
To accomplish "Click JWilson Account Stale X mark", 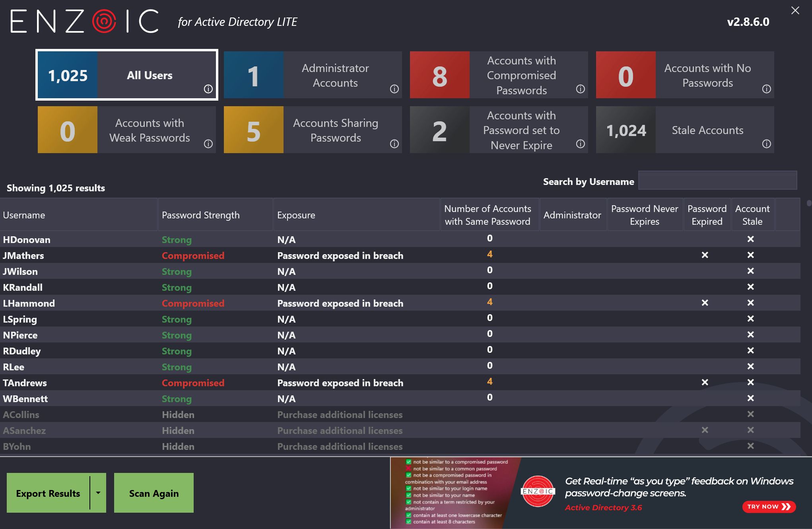I will coord(751,271).
